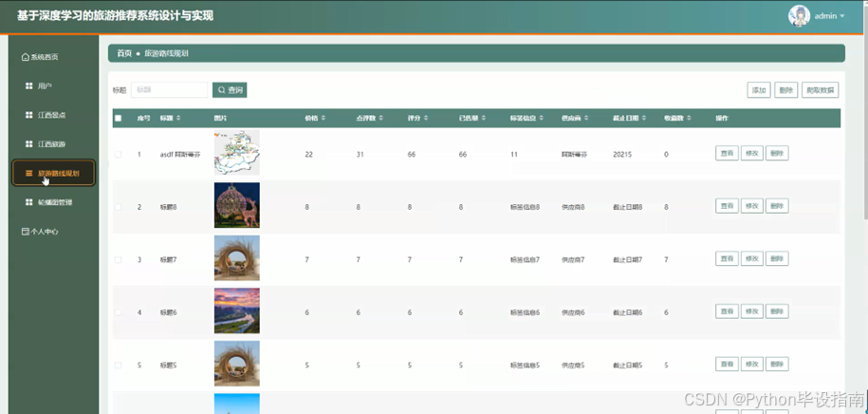Sort by the 截止日期 column arrows

644,118
